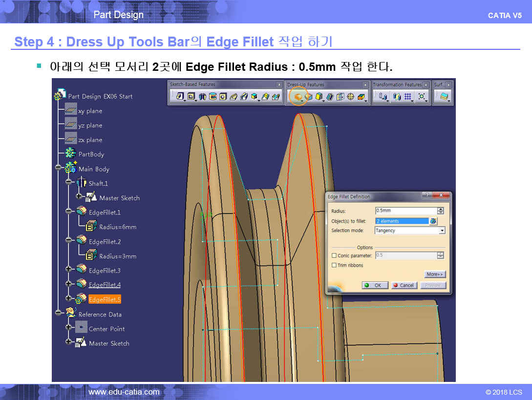Select the Stiffener/Solid Combine tool icon
The image size is (532, 400).
254,97
